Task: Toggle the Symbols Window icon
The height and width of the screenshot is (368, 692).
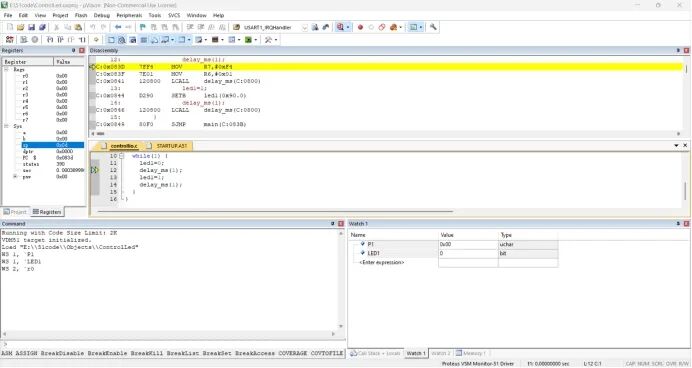Action: [133, 40]
